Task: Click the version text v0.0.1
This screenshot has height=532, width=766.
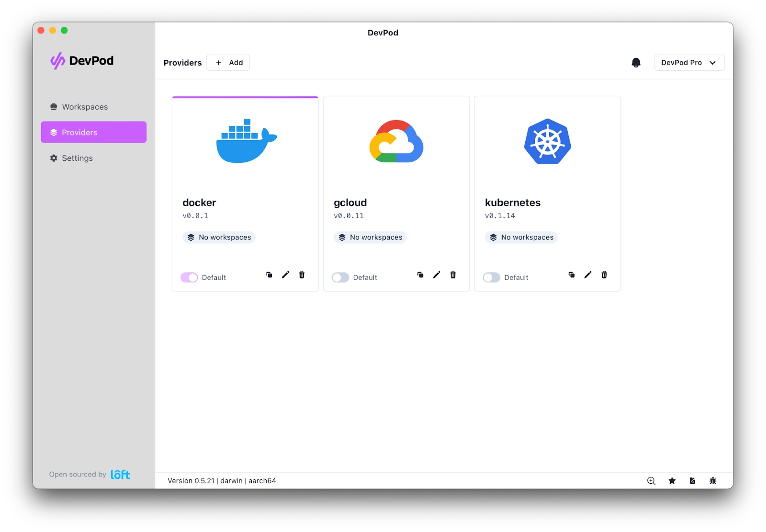Action: click(x=195, y=216)
